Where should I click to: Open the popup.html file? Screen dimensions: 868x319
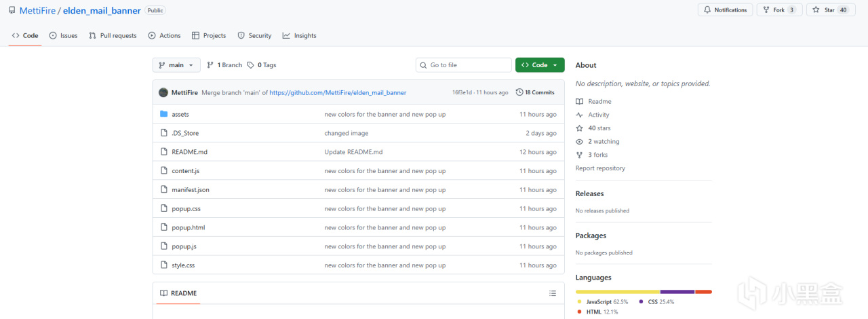188,228
